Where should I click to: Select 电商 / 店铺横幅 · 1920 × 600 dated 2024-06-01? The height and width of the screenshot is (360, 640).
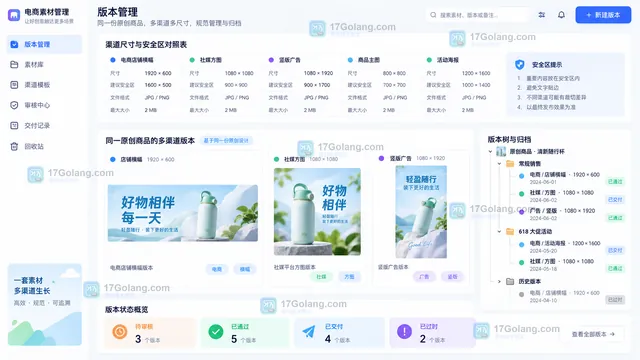point(571,178)
